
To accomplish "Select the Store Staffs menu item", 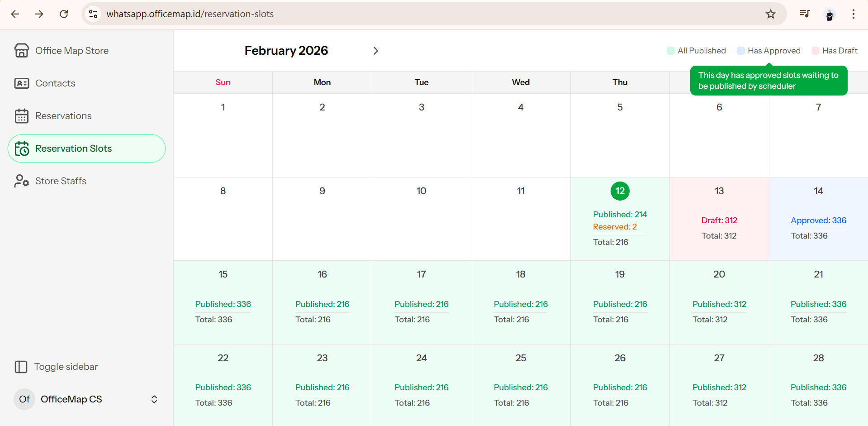I will [x=61, y=181].
